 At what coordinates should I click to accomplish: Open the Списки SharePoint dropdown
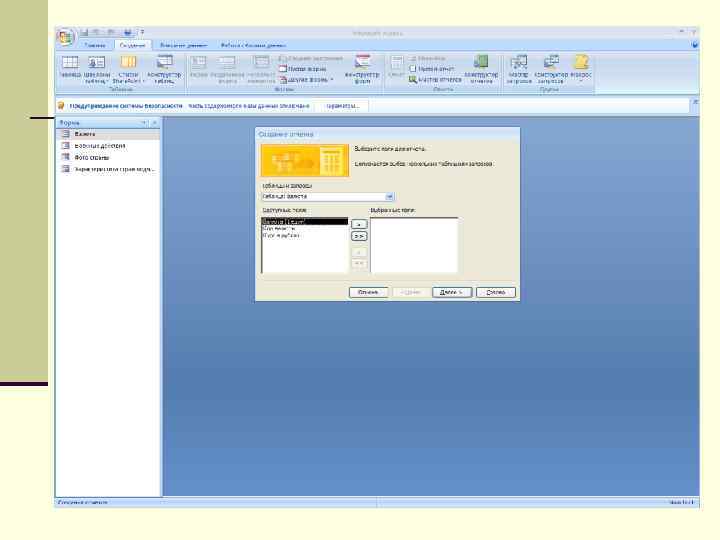[x=128, y=69]
